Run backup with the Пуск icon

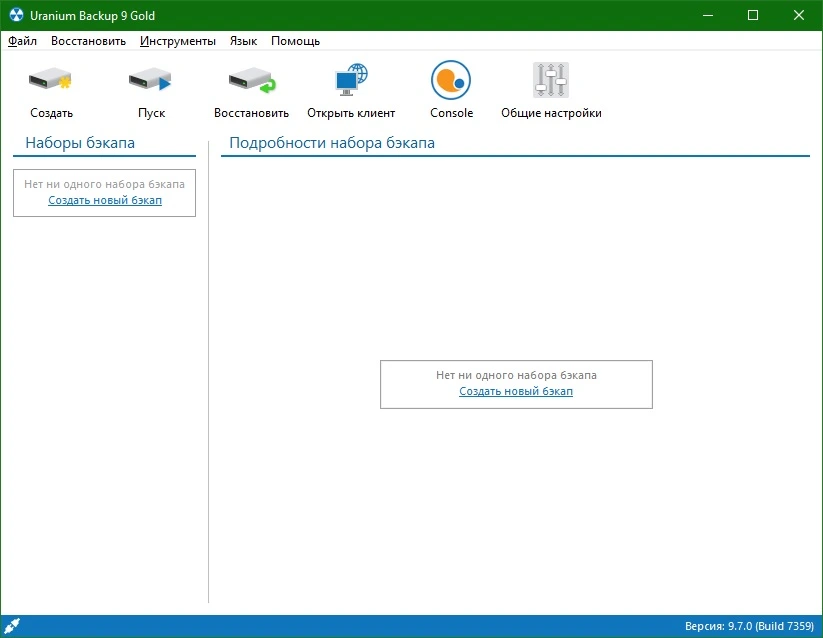[x=151, y=80]
